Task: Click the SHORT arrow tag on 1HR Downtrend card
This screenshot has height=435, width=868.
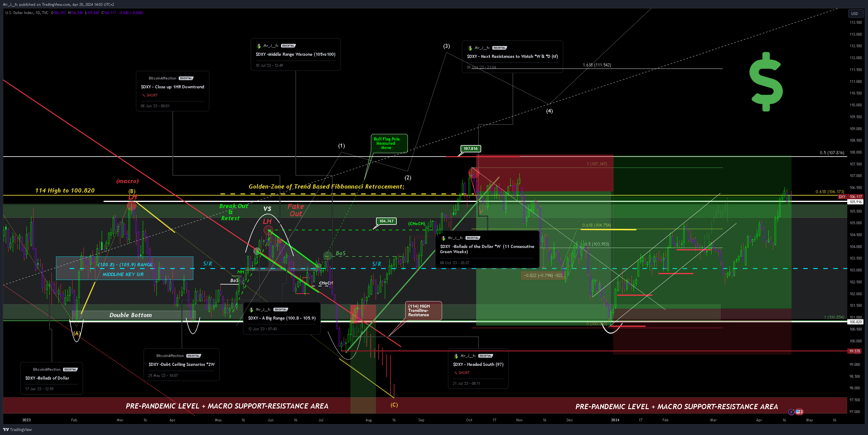Action: click(150, 95)
